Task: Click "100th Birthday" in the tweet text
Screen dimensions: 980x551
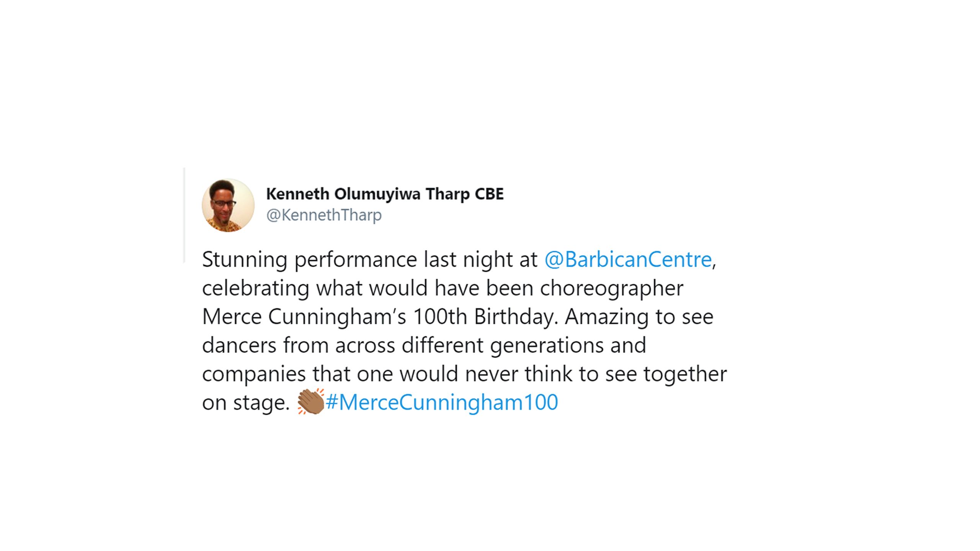Action: [483, 317]
